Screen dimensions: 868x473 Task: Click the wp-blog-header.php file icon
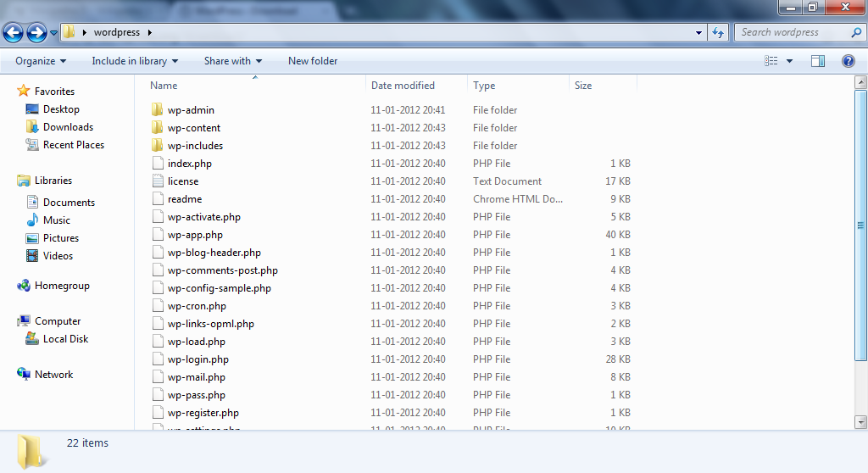pos(158,252)
